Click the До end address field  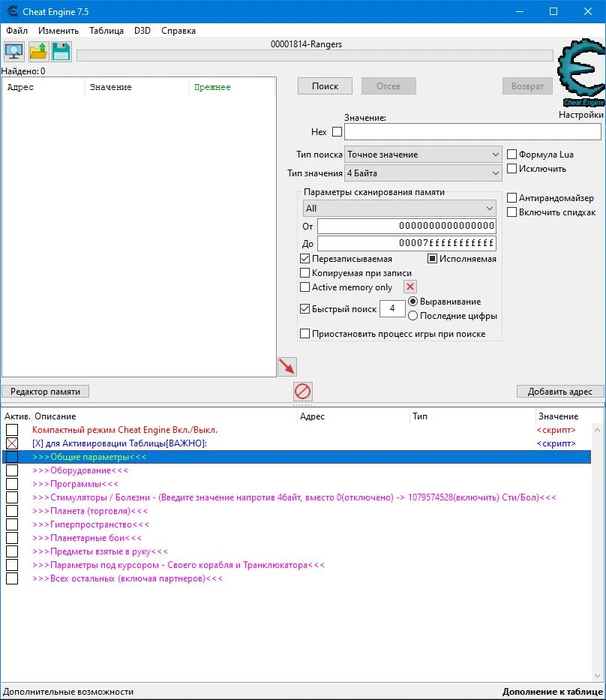[x=406, y=243]
